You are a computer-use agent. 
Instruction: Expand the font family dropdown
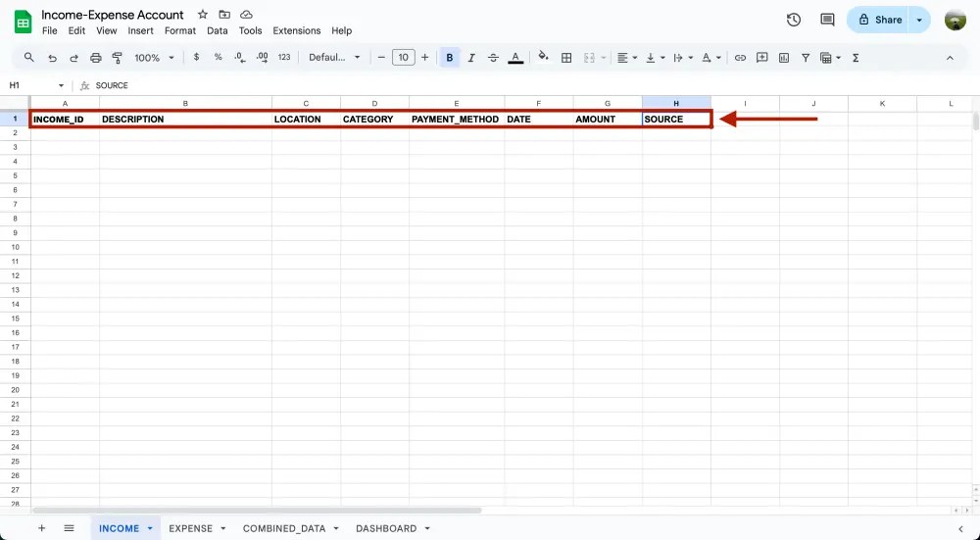[x=334, y=58]
